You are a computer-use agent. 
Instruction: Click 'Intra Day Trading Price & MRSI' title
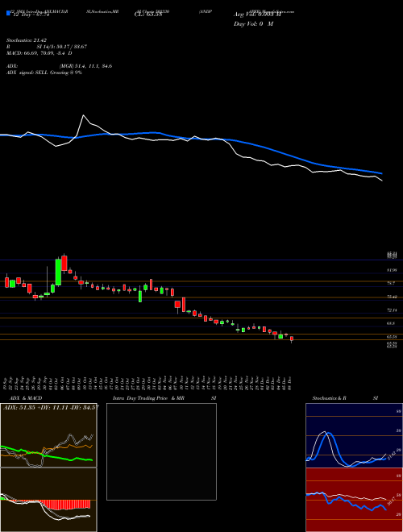point(165,398)
